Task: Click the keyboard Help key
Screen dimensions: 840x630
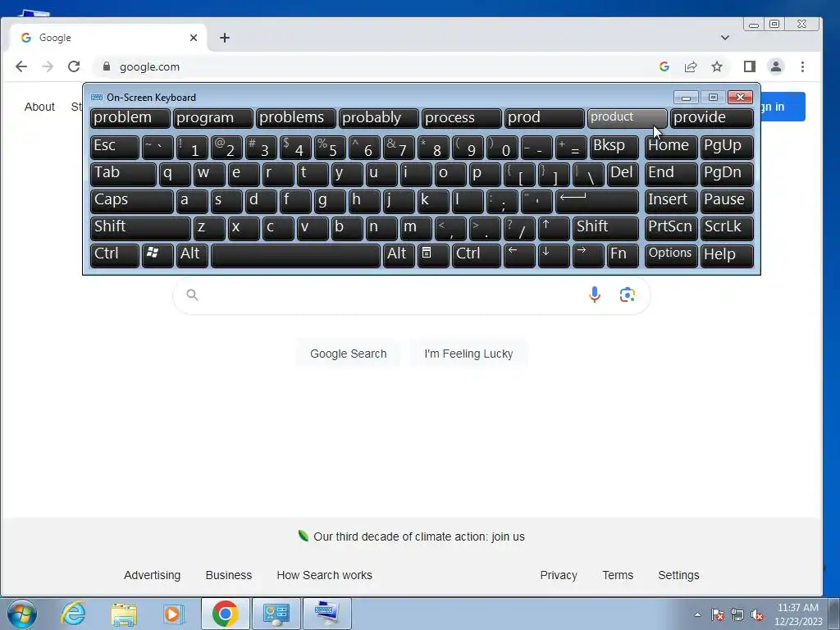Action: (x=727, y=255)
